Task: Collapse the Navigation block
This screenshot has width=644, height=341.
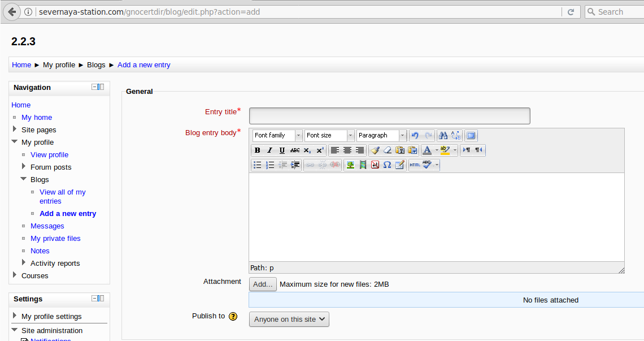Action: tap(95, 87)
